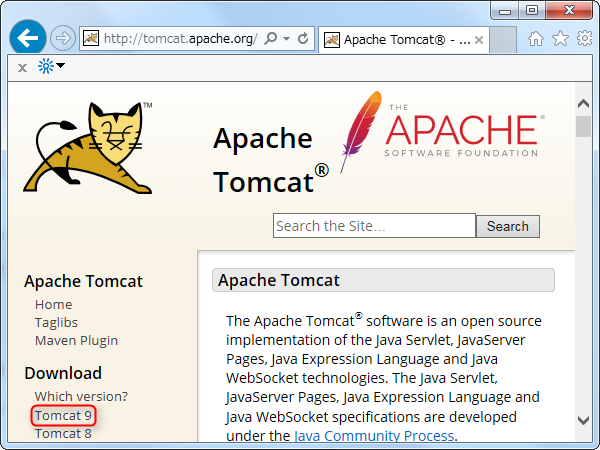Click the scrollbar up arrow
The image size is (600, 450).
(583, 103)
